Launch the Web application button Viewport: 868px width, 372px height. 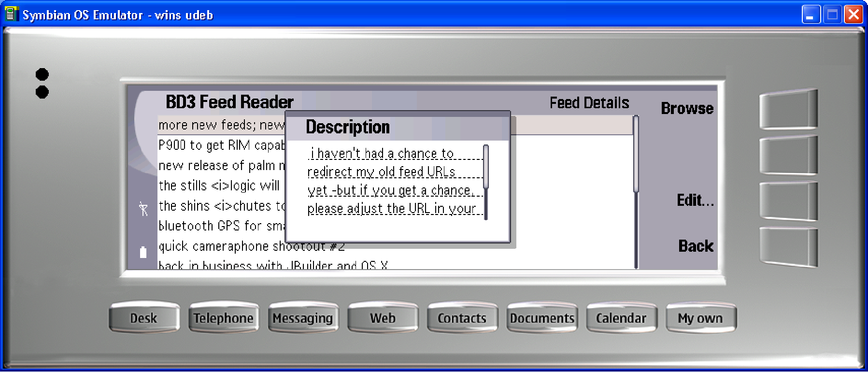383,318
